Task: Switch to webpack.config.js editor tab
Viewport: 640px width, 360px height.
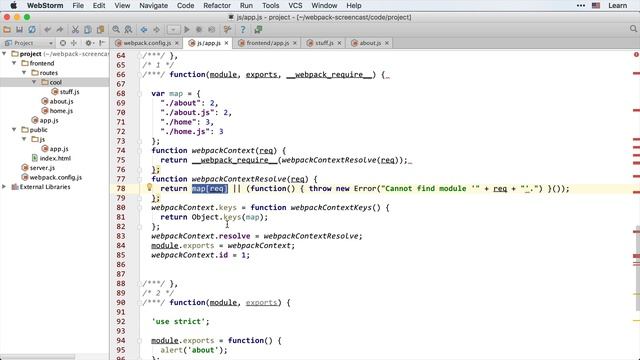Action: [x=147, y=43]
